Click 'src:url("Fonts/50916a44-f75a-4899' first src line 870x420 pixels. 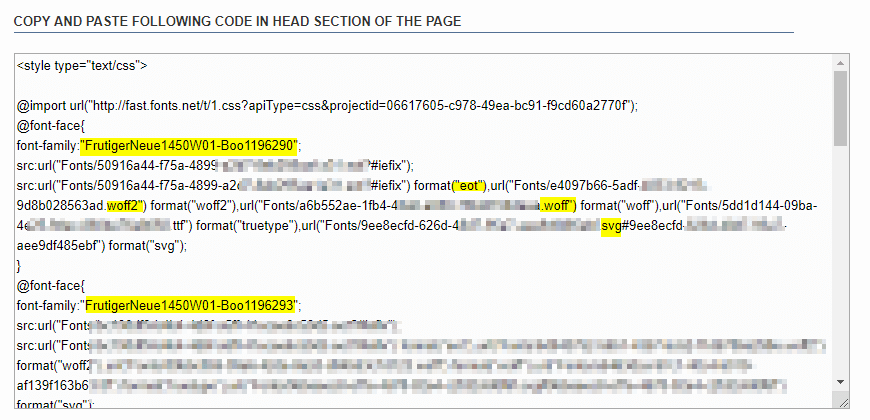(215, 166)
